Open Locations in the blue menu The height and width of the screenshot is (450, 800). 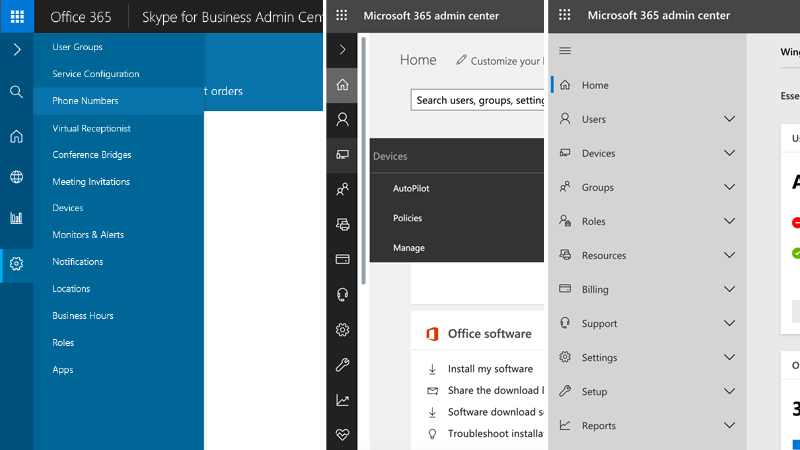[x=71, y=289]
